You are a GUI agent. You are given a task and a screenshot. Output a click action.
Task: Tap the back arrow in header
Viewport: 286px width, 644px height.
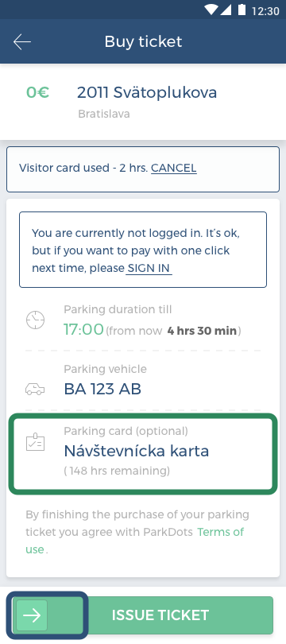[22, 42]
